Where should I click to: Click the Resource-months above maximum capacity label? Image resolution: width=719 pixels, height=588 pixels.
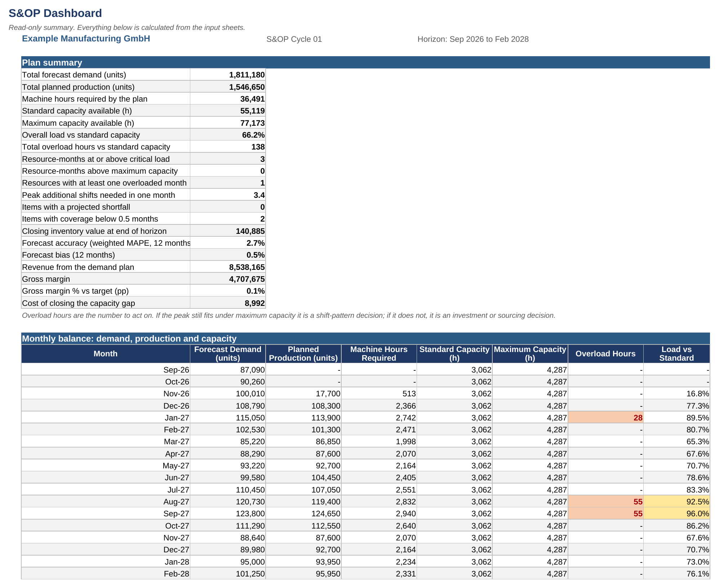(x=106, y=171)
